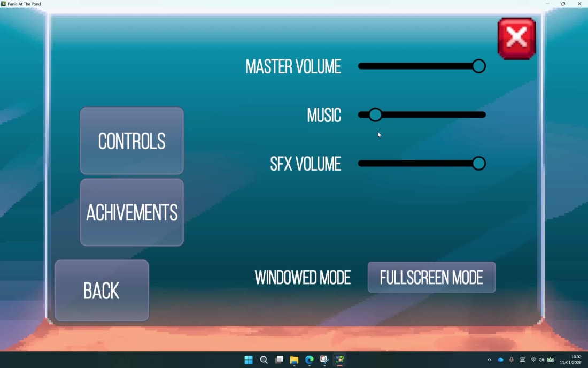
Task: Click the Music volume slider handle
Action: [x=375, y=115]
